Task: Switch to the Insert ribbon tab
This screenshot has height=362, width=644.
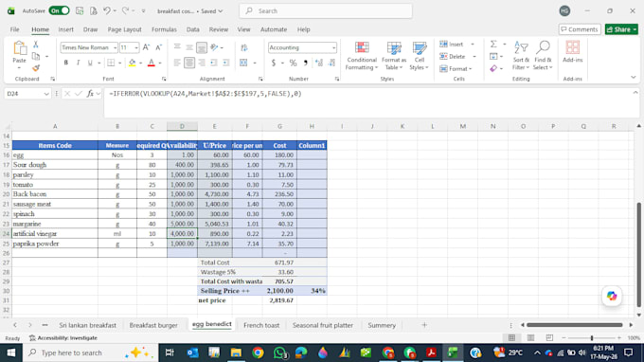Action: (x=65, y=29)
